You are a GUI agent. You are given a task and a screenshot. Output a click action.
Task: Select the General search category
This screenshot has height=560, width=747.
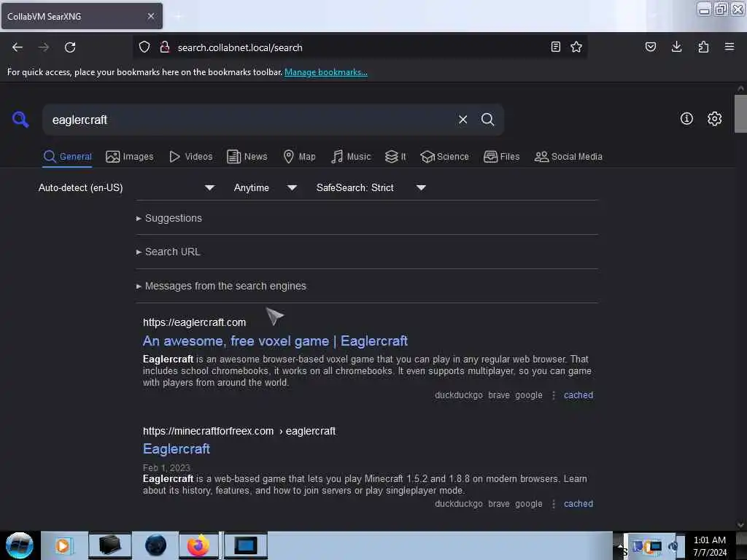pos(68,157)
